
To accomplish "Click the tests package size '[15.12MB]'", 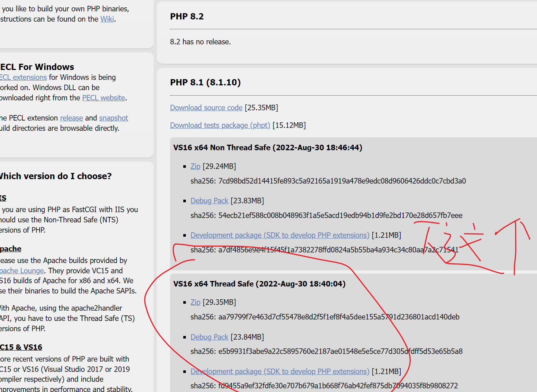I will click(289, 125).
